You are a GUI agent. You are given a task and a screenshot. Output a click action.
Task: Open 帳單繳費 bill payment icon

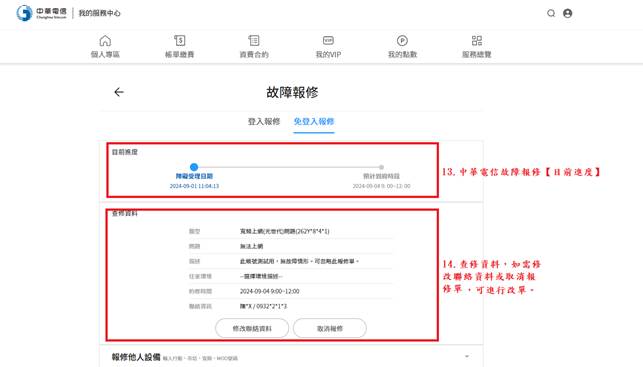click(x=180, y=41)
